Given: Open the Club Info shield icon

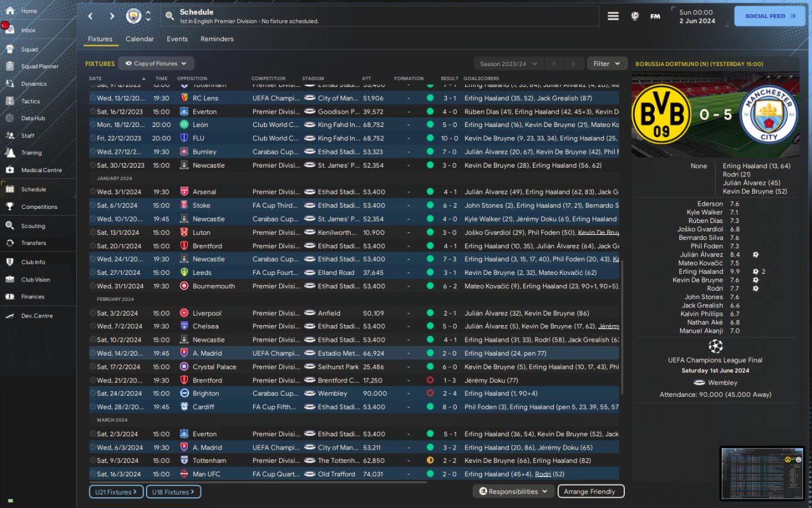Looking at the screenshot, I should (10, 262).
